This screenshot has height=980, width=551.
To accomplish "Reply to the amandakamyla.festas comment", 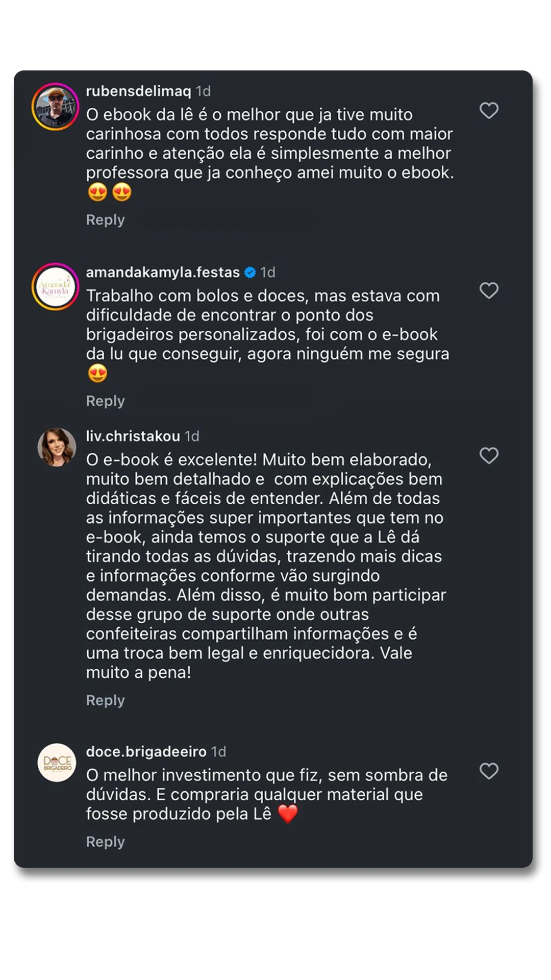I will coord(105,401).
